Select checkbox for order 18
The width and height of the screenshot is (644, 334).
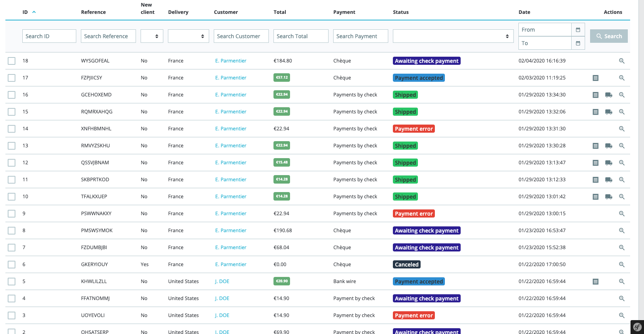(12, 61)
